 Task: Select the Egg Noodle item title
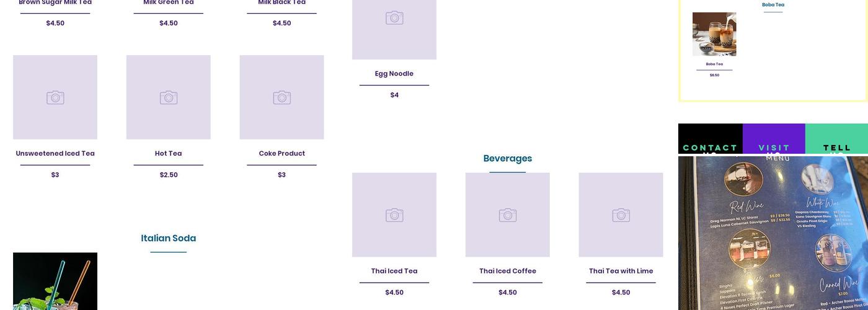point(394,74)
